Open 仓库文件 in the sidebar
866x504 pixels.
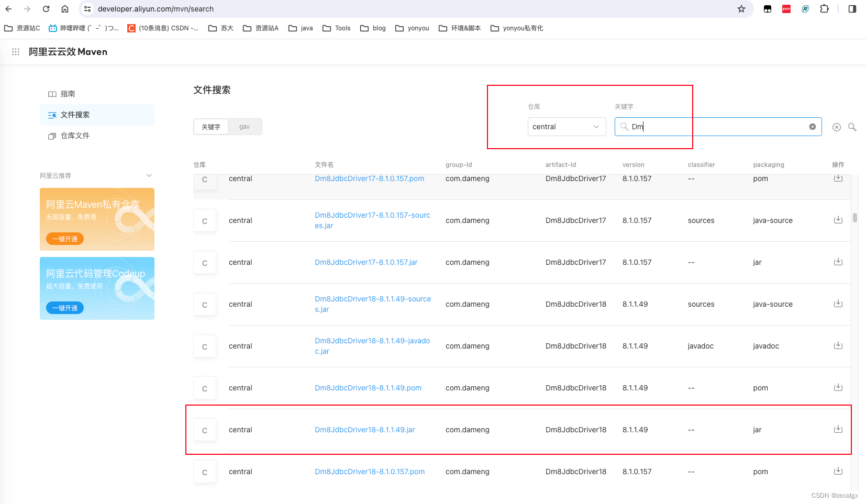pyautogui.click(x=97, y=136)
